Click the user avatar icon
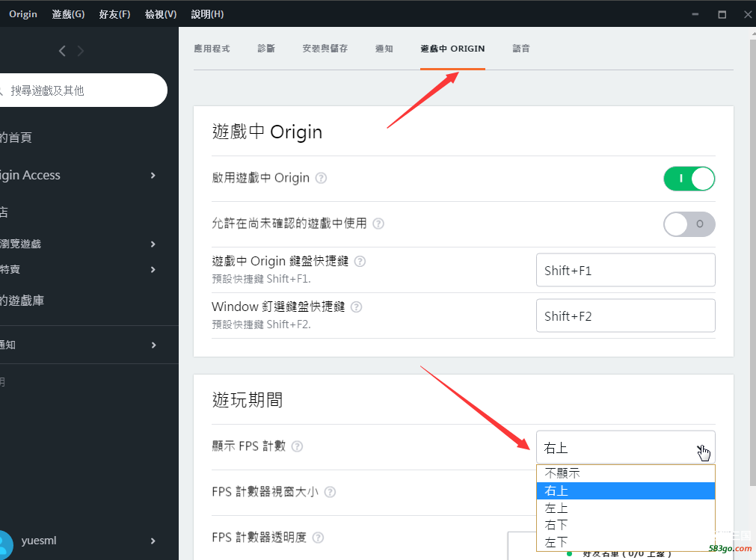The width and height of the screenshot is (756, 560). 6,544
